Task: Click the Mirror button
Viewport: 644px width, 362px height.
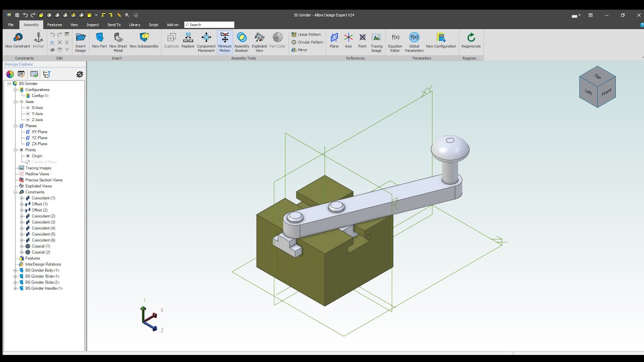Action: (299, 50)
